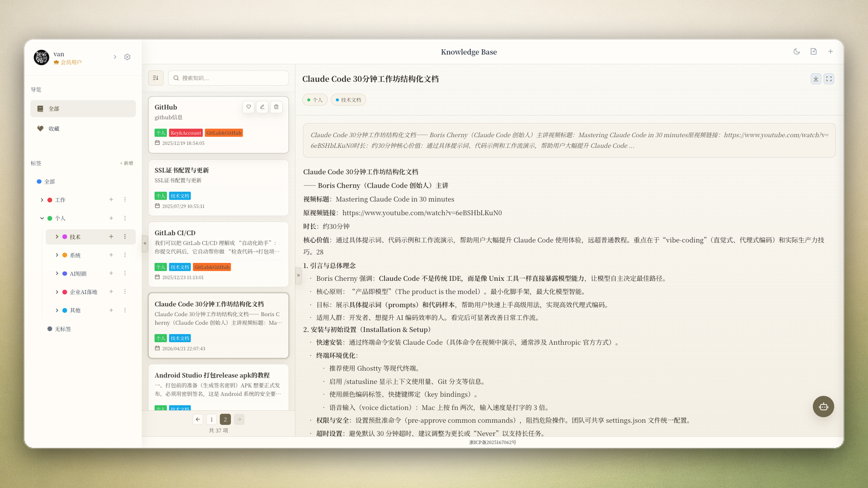This screenshot has width=868, height=488.
Task: Open the SSL证书配置与更新 card
Action: (x=219, y=187)
